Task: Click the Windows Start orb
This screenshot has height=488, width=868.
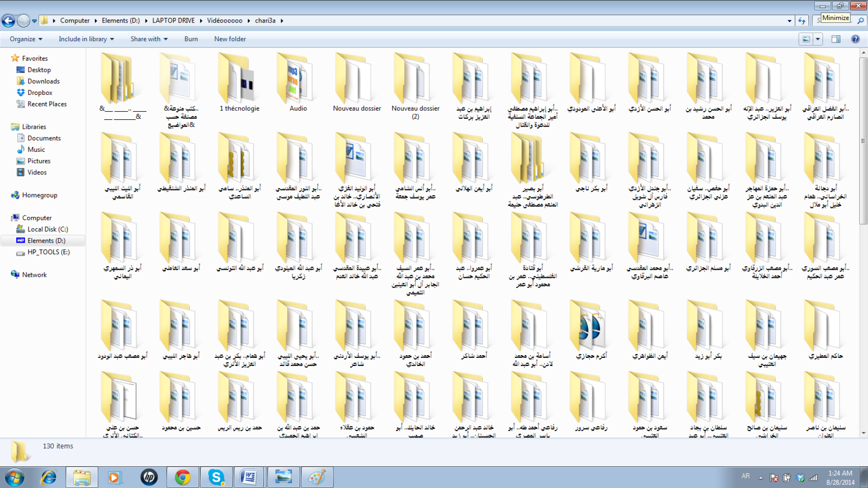Action: [x=14, y=477]
